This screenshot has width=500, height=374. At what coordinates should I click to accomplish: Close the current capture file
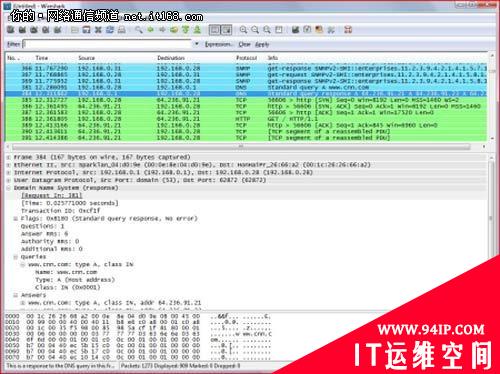click(98, 30)
